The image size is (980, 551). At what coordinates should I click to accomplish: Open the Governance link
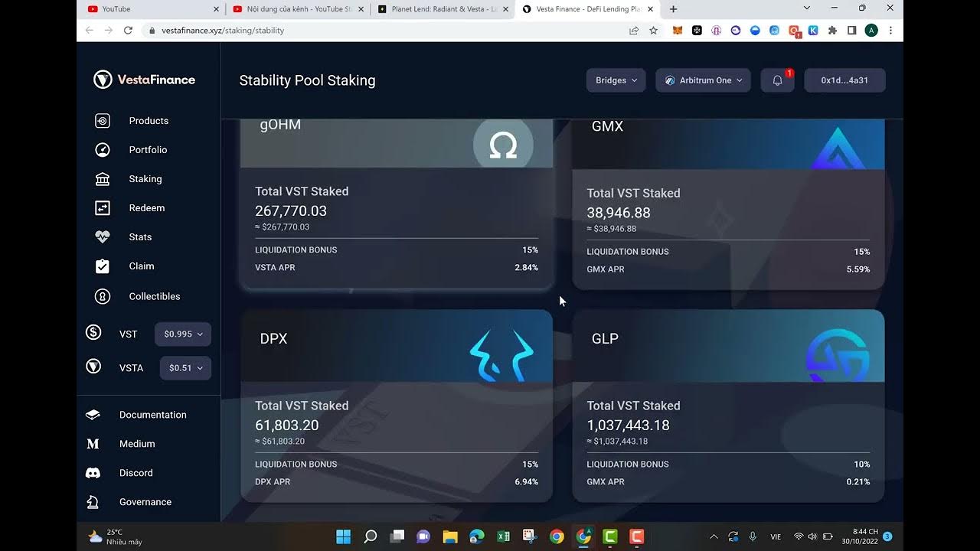pos(145,502)
